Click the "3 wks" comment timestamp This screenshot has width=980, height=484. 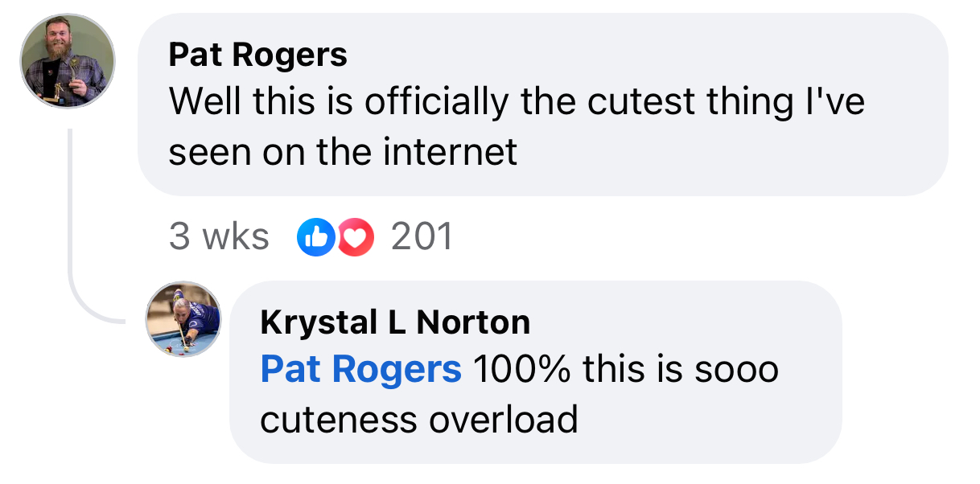pos(219,237)
